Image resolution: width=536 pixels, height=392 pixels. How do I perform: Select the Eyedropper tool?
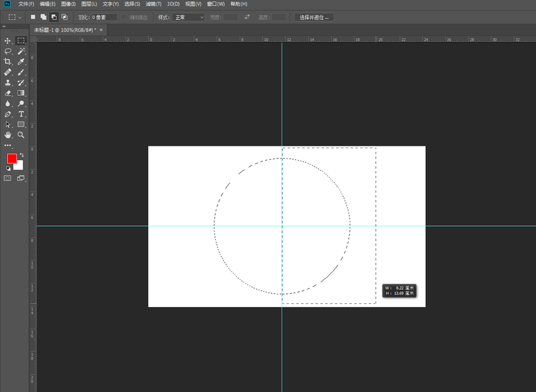[21, 62]
